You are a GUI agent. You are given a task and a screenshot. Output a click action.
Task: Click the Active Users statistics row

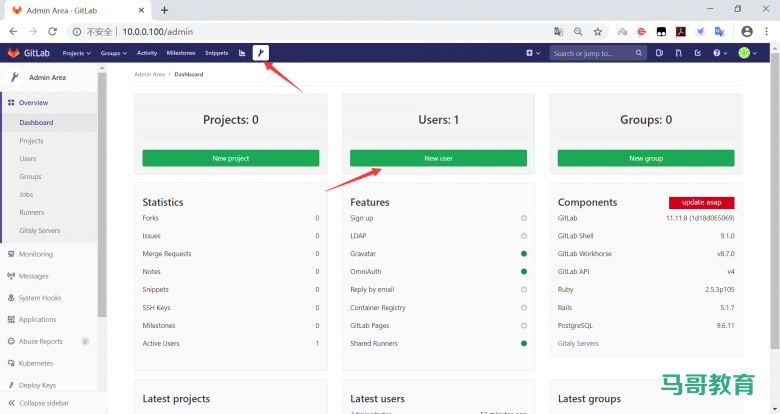(x=231, y=343)
